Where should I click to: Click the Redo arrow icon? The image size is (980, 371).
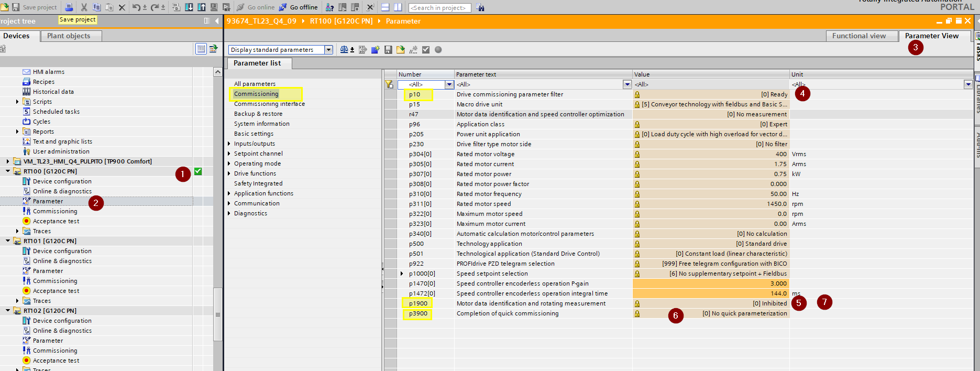155,7
